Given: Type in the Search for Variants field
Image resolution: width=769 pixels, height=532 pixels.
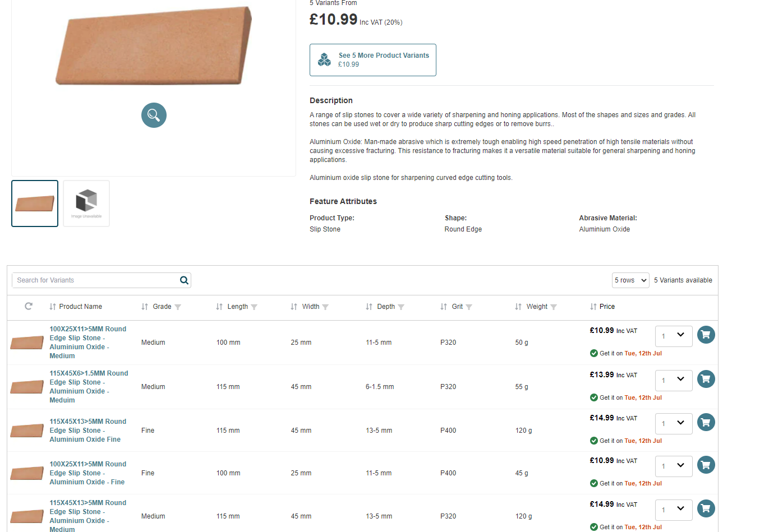Looking at the screenshot, I should point(95,280).
